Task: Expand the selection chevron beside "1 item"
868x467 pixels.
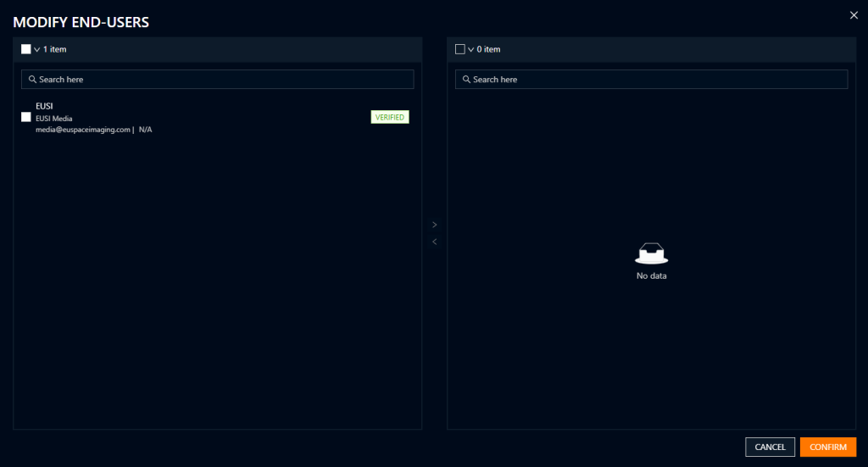Action: point(37,49)
